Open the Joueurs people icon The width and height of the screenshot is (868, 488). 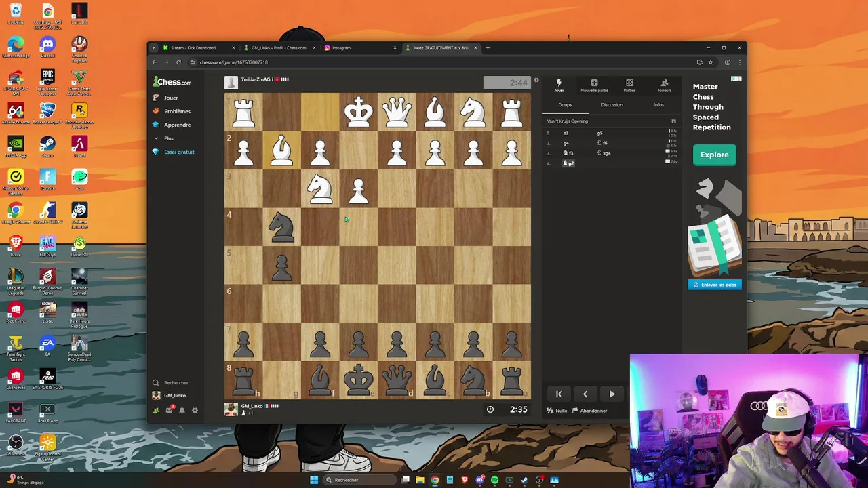pos(664,85)
